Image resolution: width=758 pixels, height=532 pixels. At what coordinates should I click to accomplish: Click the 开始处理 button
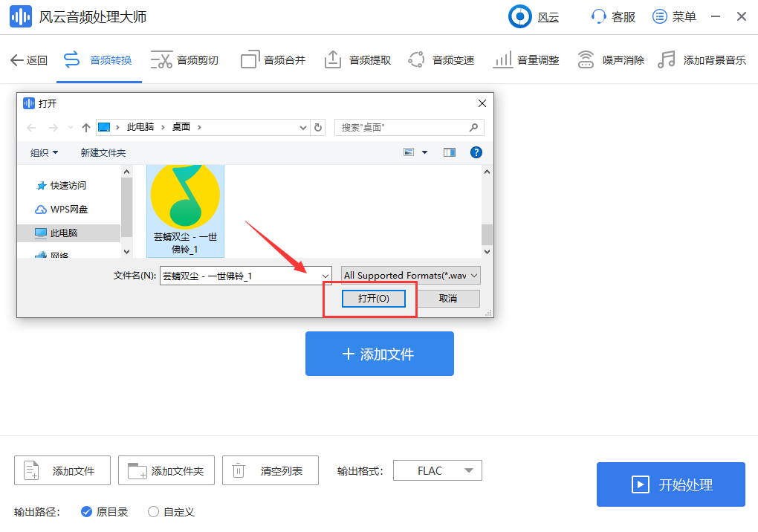670,484
